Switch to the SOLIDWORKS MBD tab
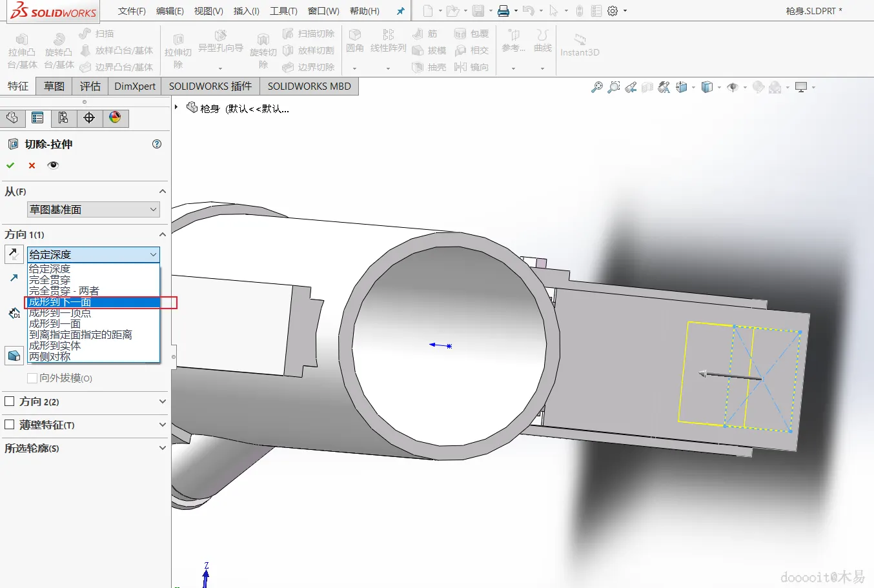 [x=309, y=86]
